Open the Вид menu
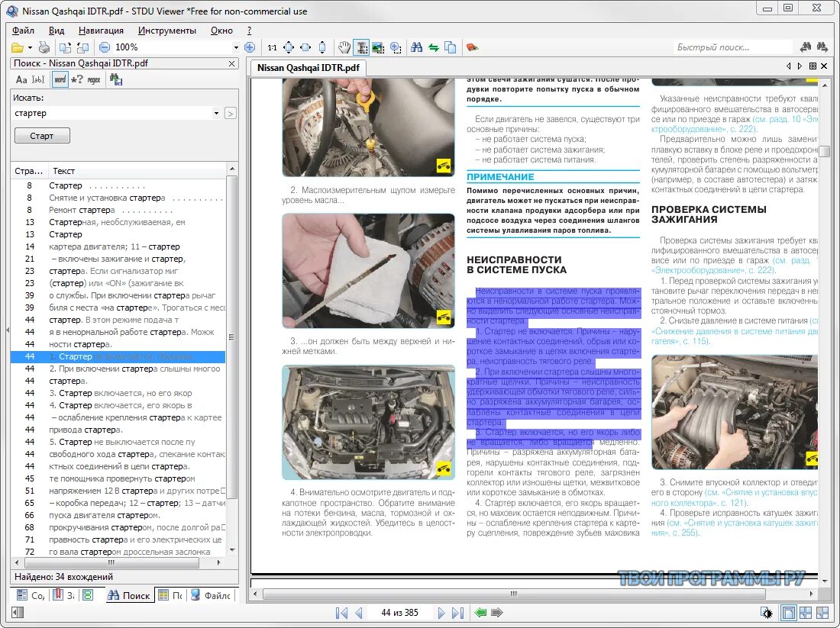This screenshot has height=628, width=840. coord(57,31)
